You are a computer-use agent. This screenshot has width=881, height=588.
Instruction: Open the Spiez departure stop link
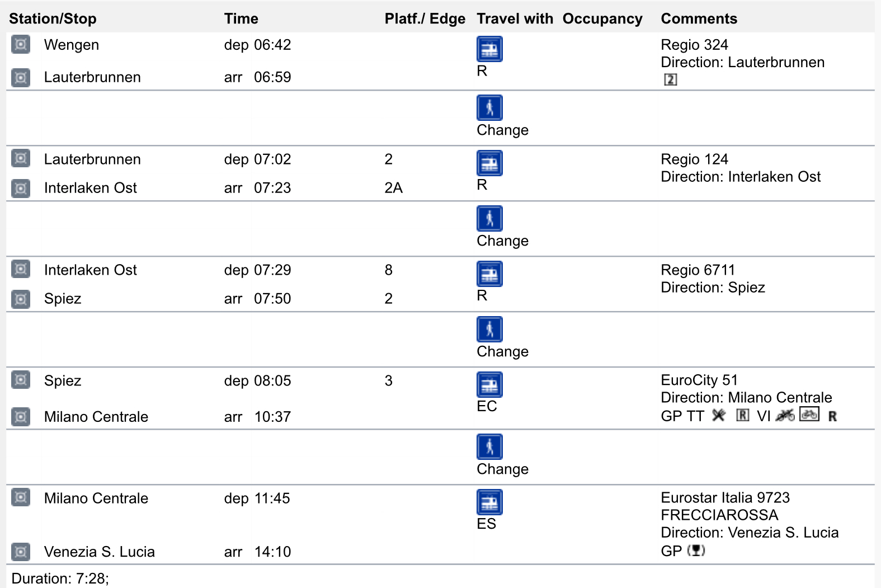(63, 381)
